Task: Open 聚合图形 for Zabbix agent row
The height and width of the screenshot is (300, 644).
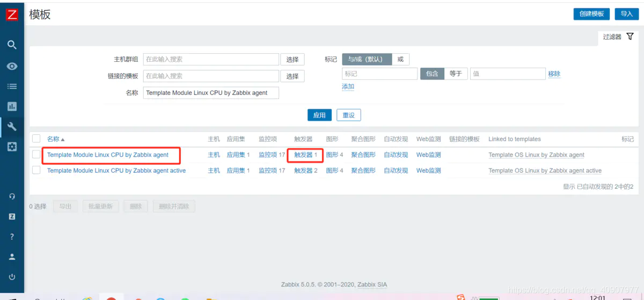Action: (363, 155)
